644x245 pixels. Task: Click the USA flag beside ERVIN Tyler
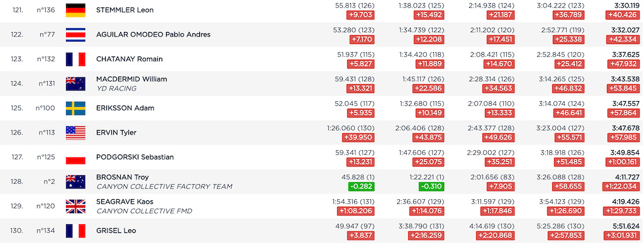coord(75,133)
